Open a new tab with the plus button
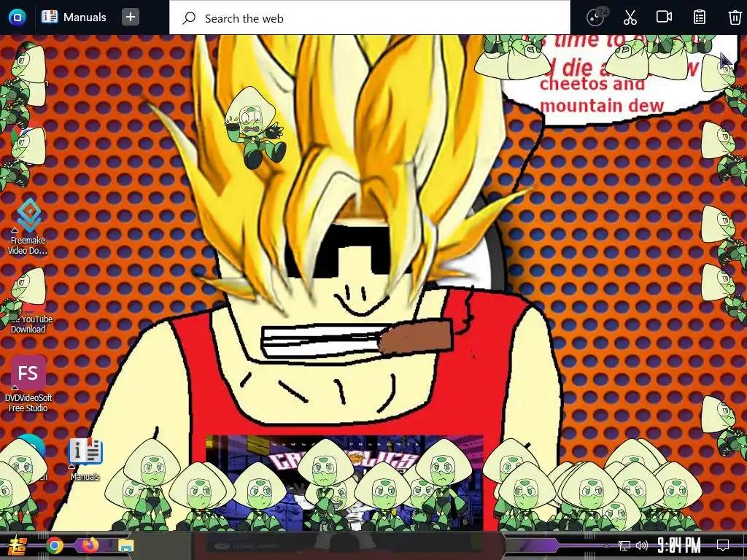This screenshot has height=560, width=747. click(x=130, y=17)
